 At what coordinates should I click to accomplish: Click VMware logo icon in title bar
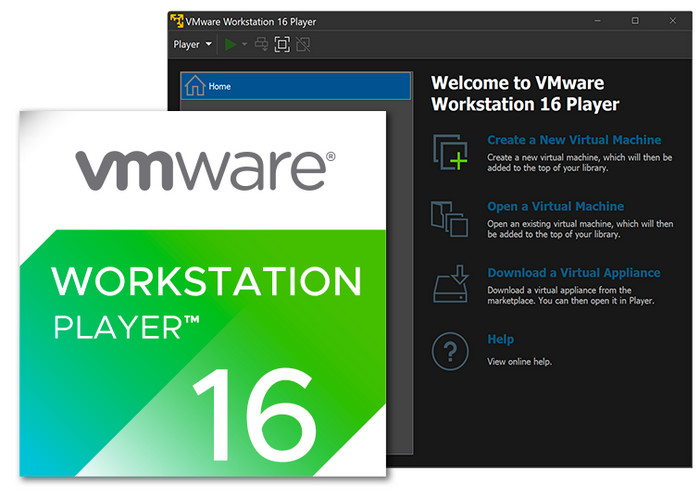177,21
